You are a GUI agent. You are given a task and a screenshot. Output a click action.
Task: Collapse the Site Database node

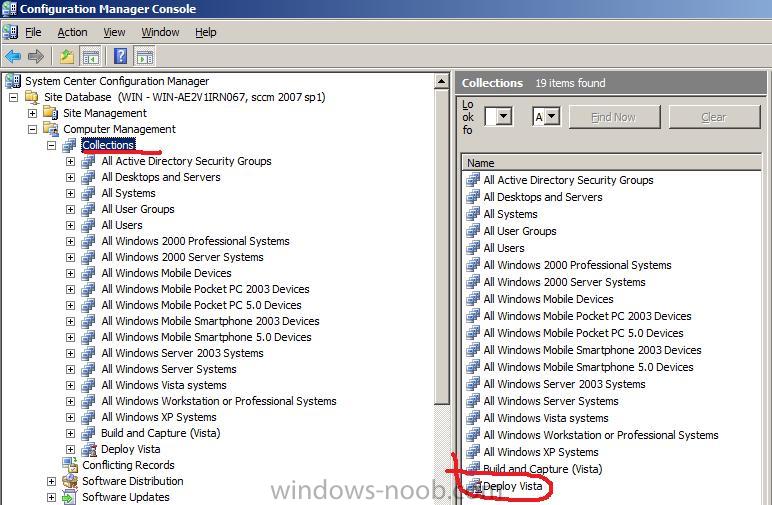click(x=14, y=97)
